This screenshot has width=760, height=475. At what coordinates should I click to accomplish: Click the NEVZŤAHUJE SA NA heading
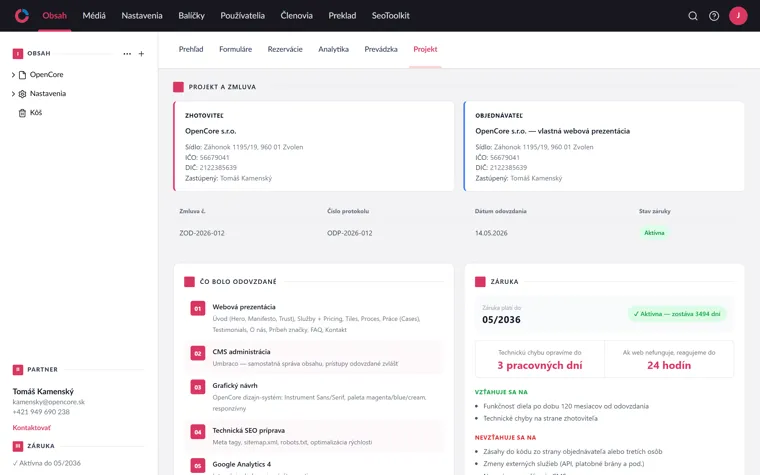tap(505, 438)
